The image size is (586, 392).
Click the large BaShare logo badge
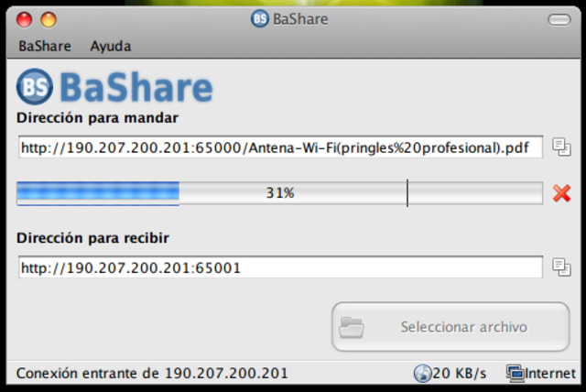(x=35, y=87)
